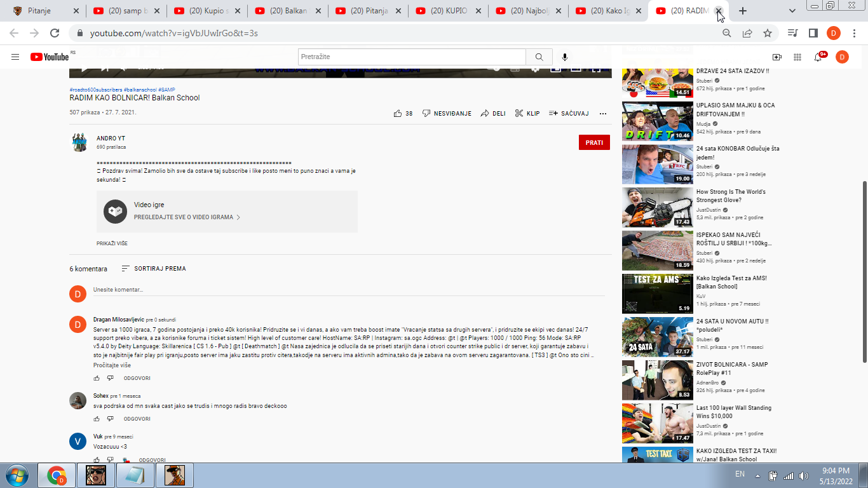Viewport: 868px width, 488px height.
Task: Share this page from address bar
Action: [747, 33]
